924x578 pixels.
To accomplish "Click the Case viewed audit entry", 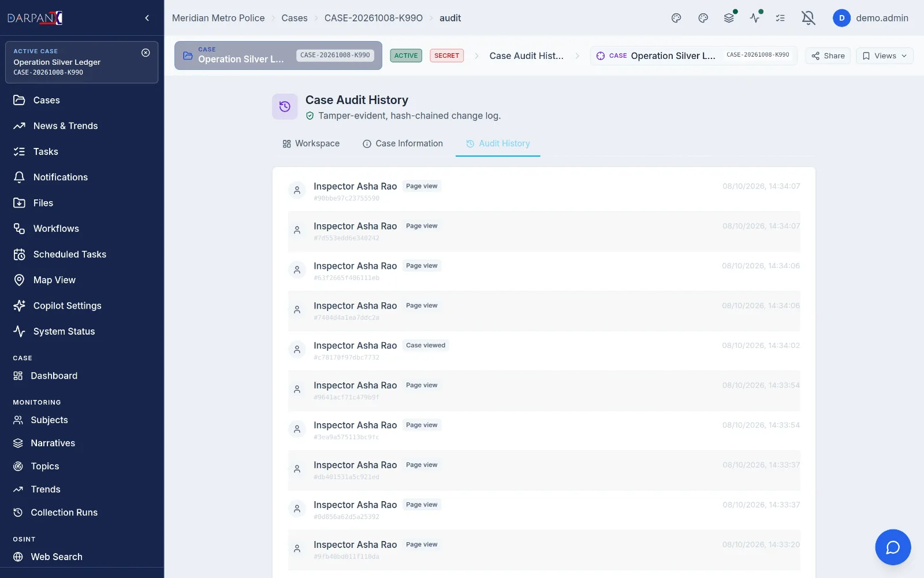I will pos(544,351).
